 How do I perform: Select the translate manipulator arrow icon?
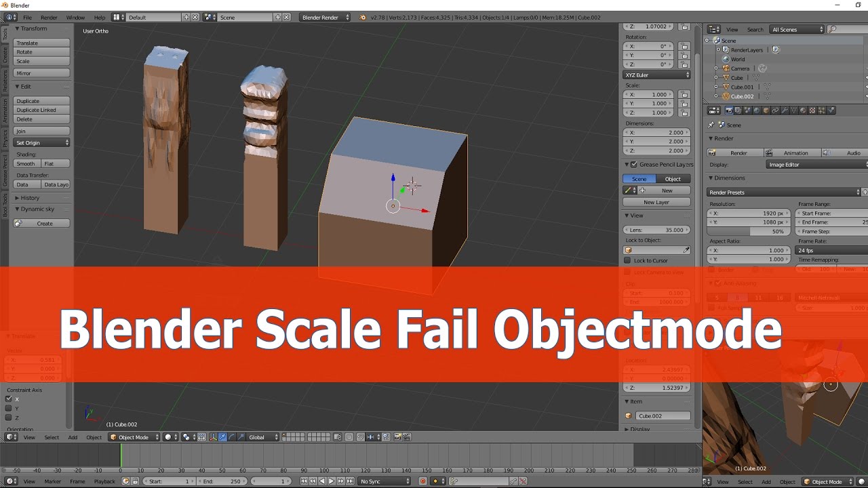pos(222,437)
